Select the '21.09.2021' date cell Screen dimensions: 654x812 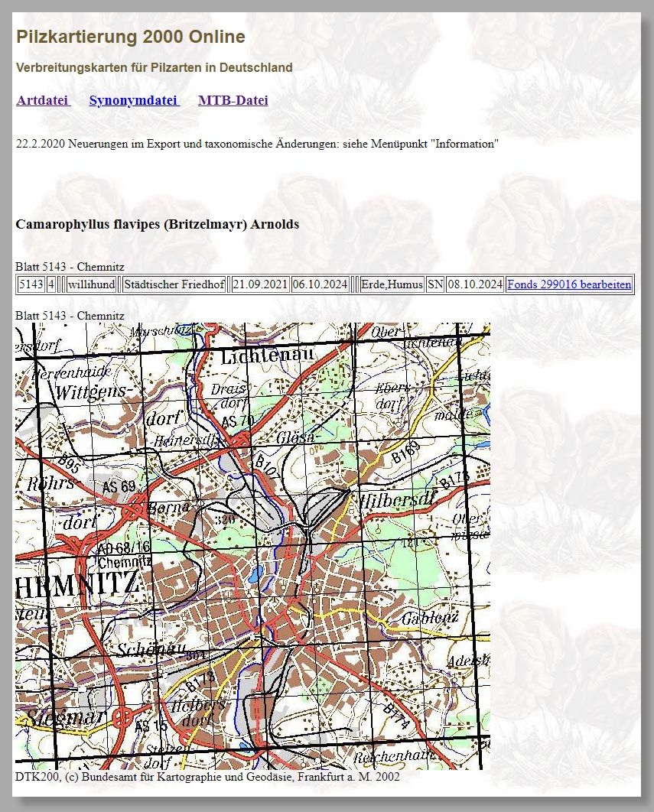(260, 284)
